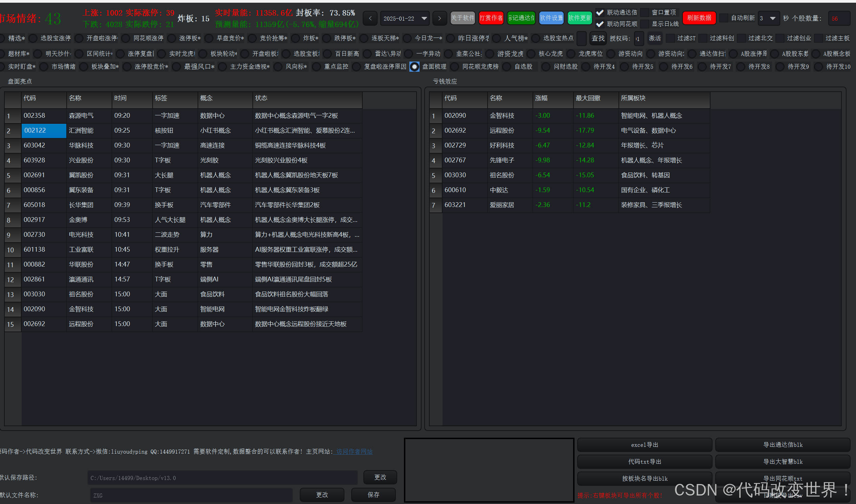Select the 涨停板* radio option
The image size is (856, 504).
[172, 38]
